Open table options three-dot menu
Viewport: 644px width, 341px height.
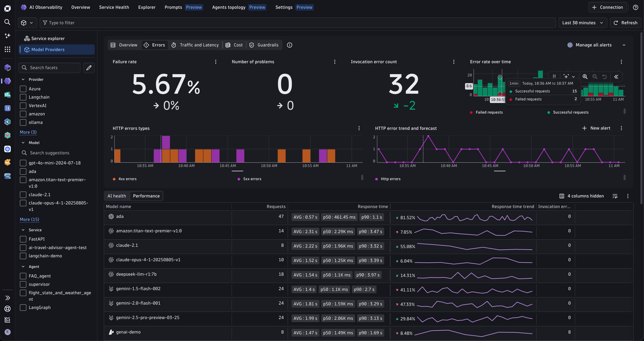628,196
